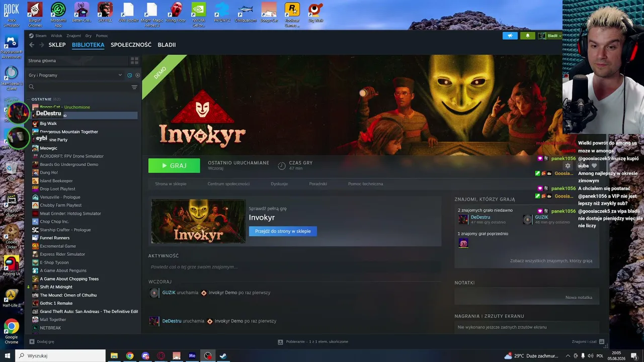Image resolution: width=644 pixels, height=362 pixels.
Task: Open Steam from the taskbar
Action: 223,356
